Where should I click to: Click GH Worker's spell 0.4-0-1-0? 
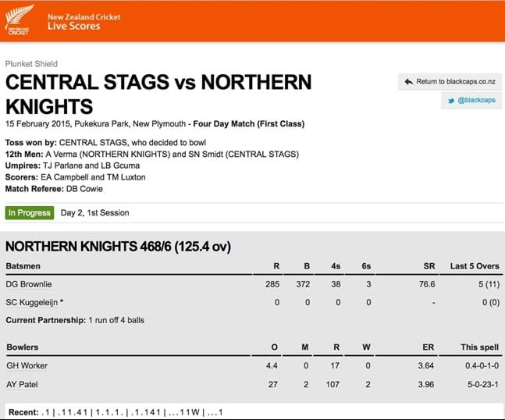coord(482,365)
